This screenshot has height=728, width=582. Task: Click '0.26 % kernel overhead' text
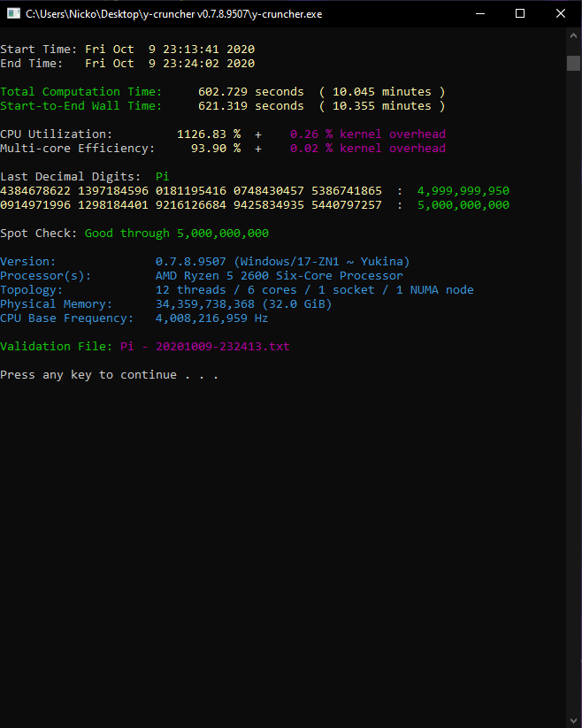click(368, 134)
